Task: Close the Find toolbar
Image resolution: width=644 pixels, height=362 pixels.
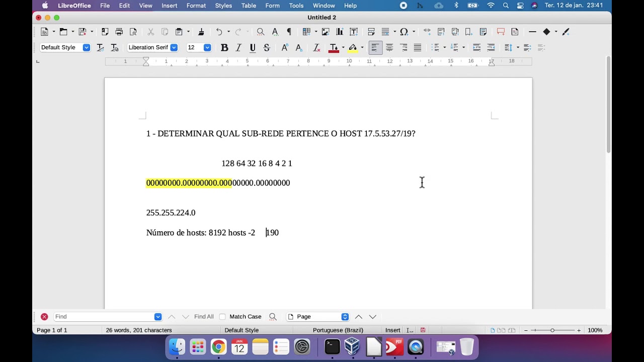Action: [x=44, y=317]
